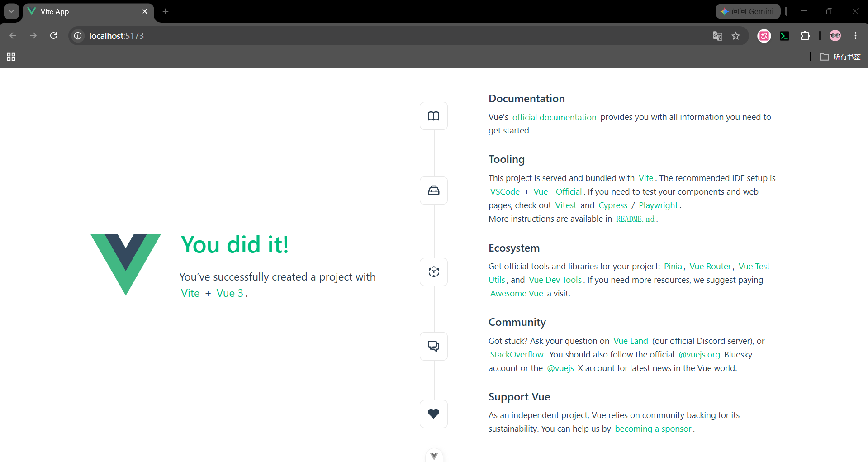Open the pink extension icon

764,36
